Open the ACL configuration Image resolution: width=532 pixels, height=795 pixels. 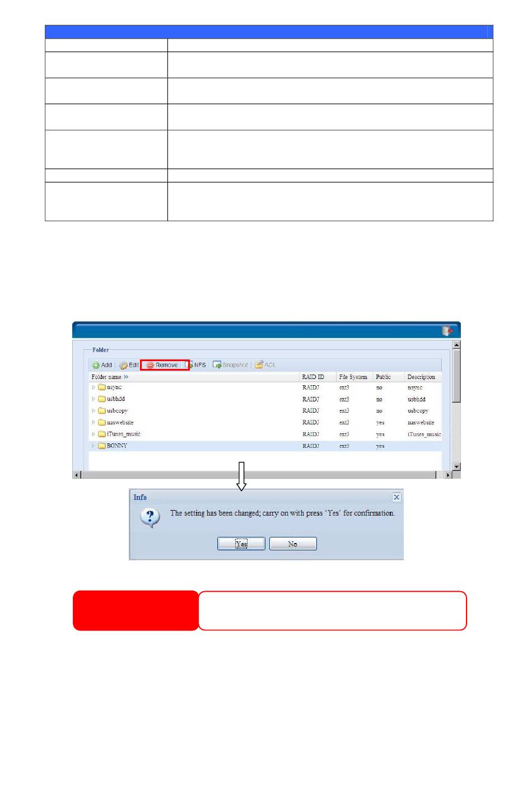[265, 365]
